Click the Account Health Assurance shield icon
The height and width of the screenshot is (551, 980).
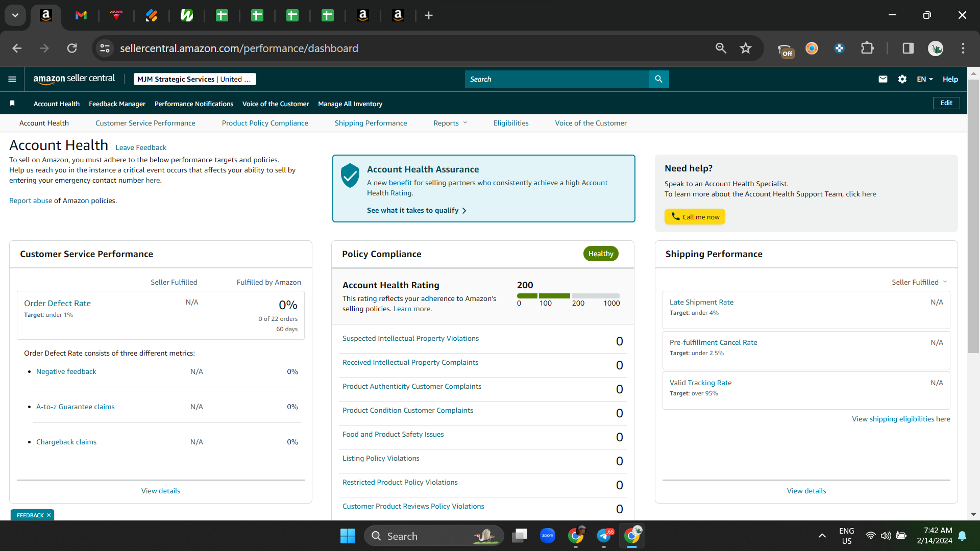click(x=350, y=176)
